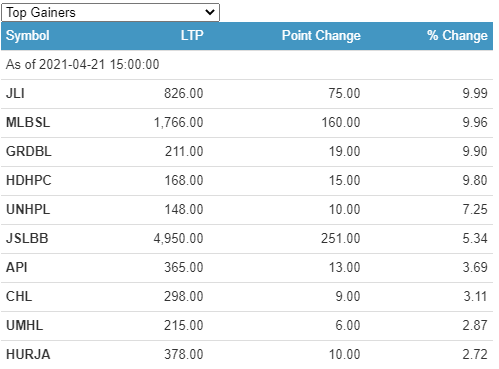Image resolution: width=499 pixels, height=369 pixels.
Task: Click MLBSL's point change 160.00
Action: click(341, 123)
